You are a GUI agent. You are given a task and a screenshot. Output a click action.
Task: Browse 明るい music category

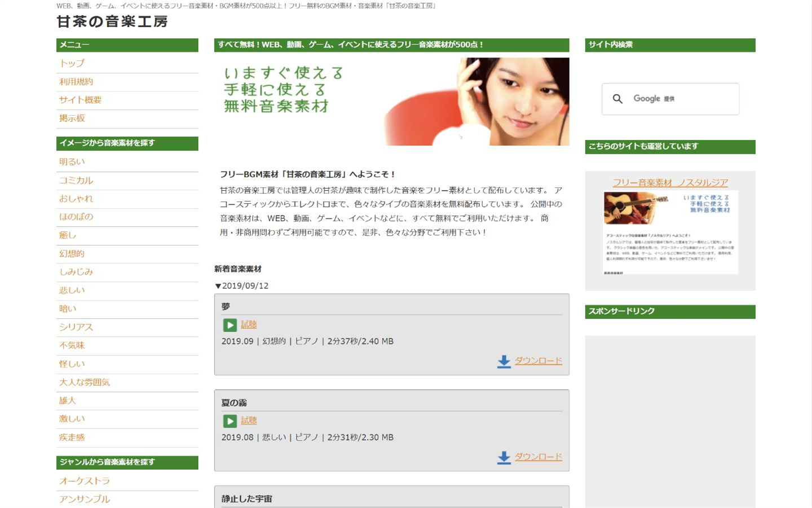72,162
